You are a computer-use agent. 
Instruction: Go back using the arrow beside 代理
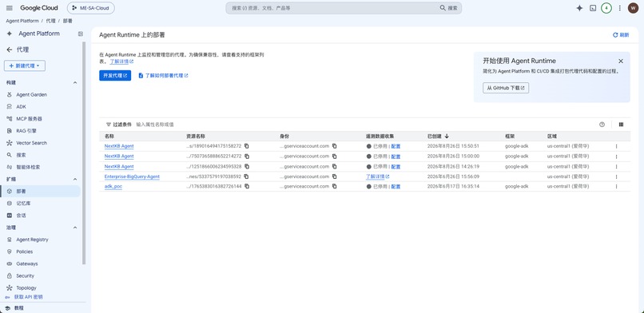click(x=9, y=50)
